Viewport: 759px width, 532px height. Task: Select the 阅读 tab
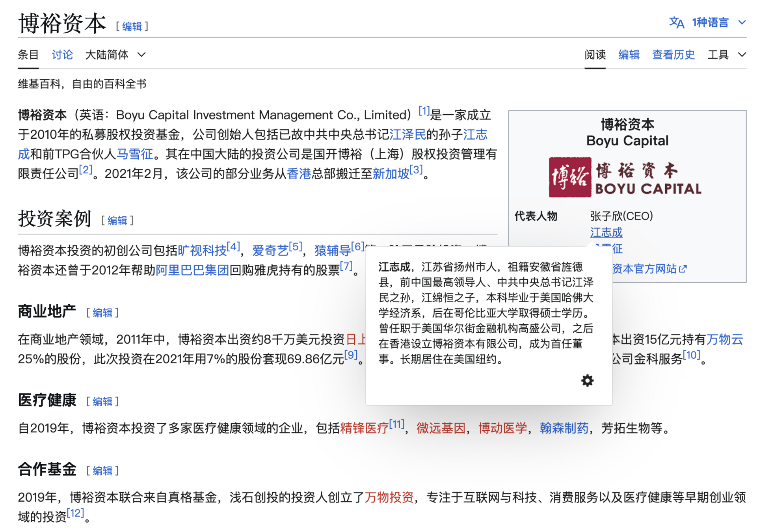594,54
